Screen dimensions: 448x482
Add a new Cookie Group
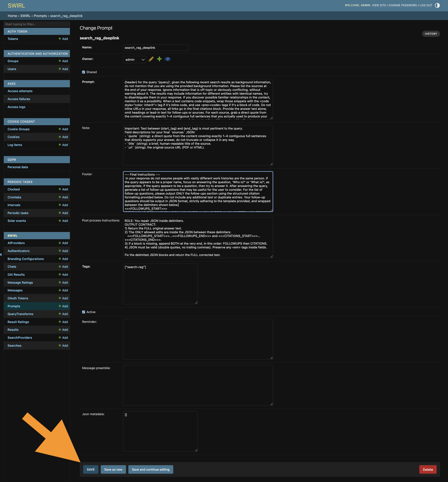(63, 129)
